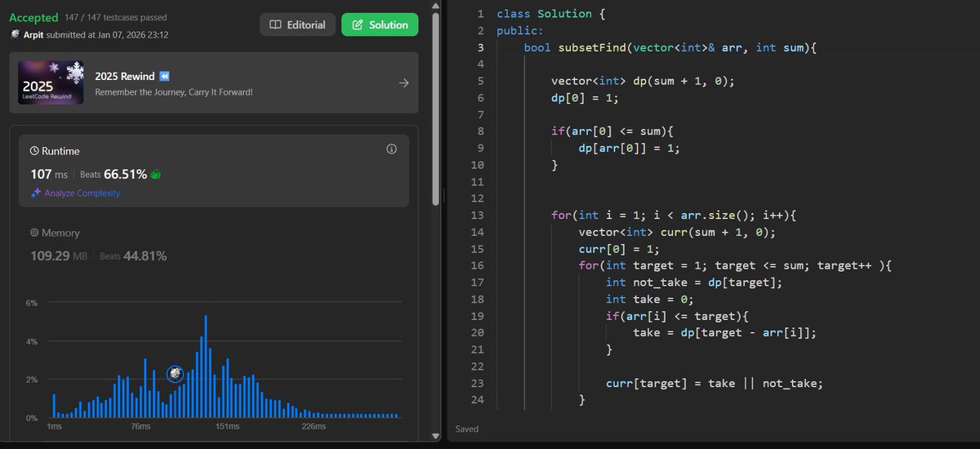Click the 226ms axis label on the chart

[x=314, y=427]
